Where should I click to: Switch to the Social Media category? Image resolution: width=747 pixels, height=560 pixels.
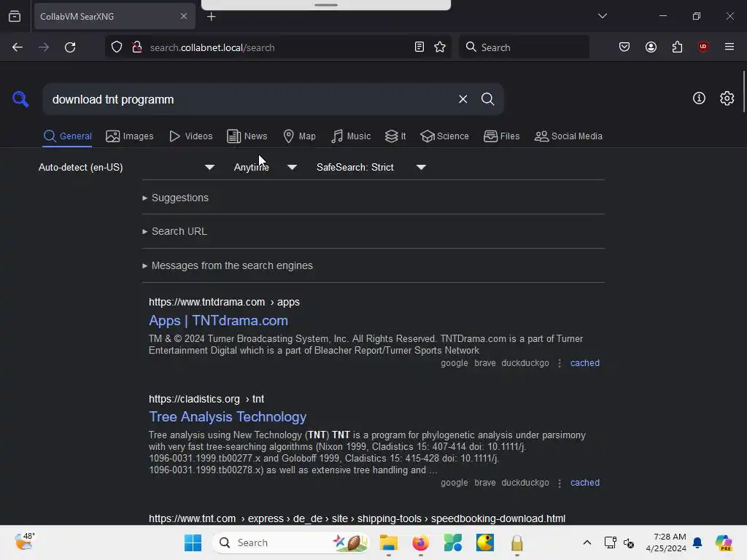568,136
